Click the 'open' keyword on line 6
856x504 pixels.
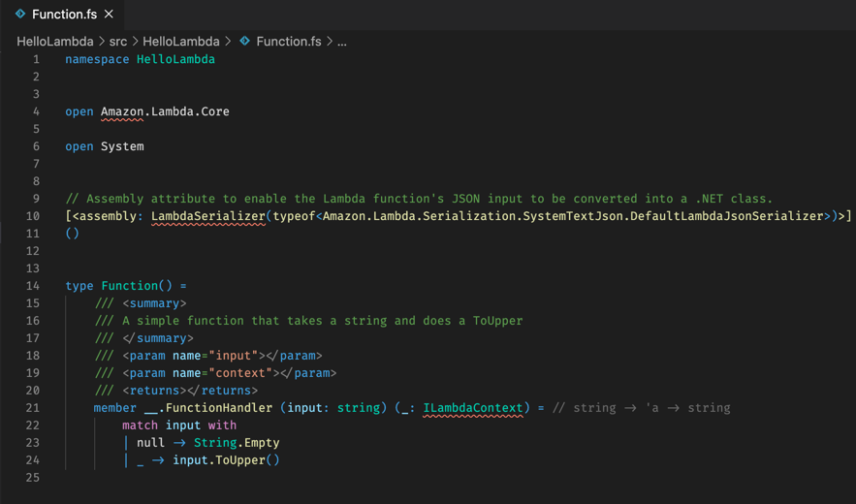pyautogui.click(x=79, y=146)
